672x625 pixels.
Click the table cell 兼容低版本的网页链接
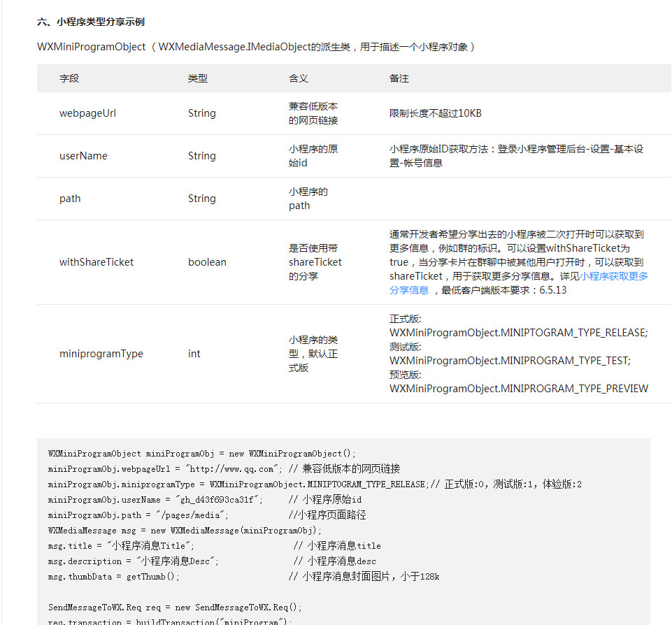pos(313,113)
